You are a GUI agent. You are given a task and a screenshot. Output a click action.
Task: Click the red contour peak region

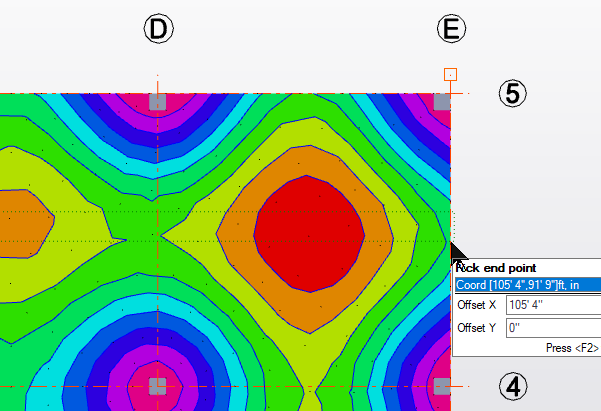[x=309, y=234]
